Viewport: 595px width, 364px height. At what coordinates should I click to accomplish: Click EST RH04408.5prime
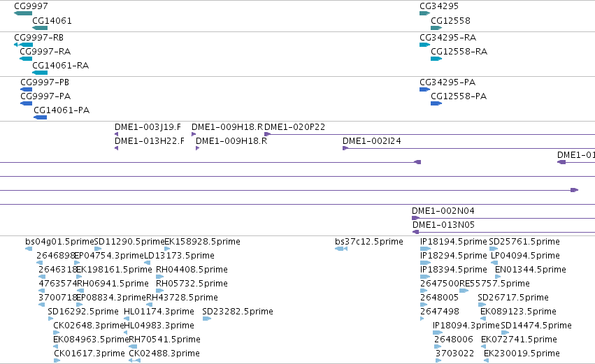[x=192, y=270]
